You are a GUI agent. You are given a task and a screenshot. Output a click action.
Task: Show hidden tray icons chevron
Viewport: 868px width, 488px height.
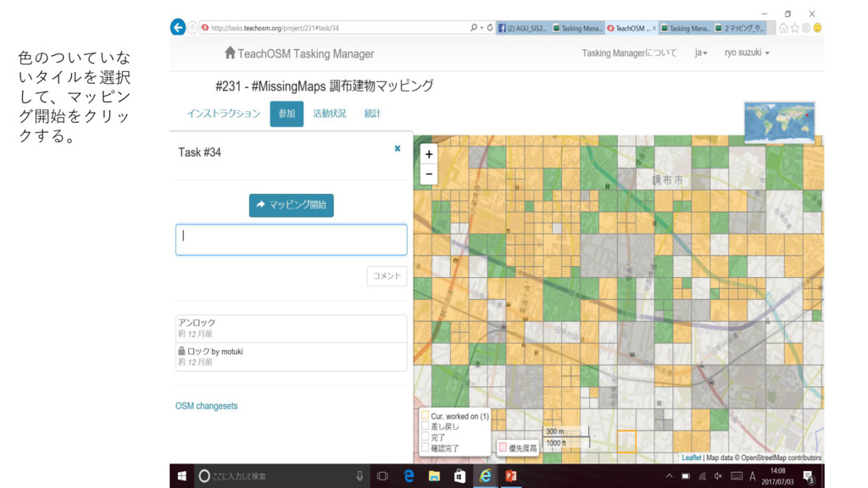coord(670,476)
